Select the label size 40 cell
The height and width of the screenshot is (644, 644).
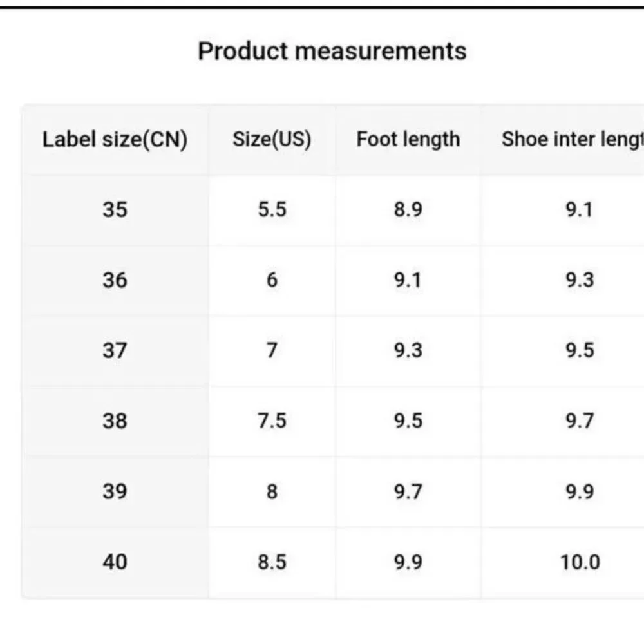[115, 562]
